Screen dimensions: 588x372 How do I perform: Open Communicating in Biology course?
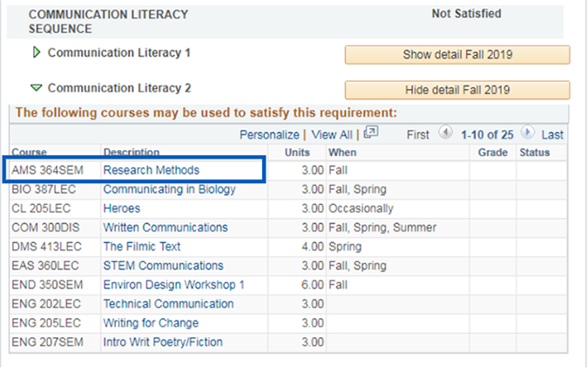pos(169,189)
